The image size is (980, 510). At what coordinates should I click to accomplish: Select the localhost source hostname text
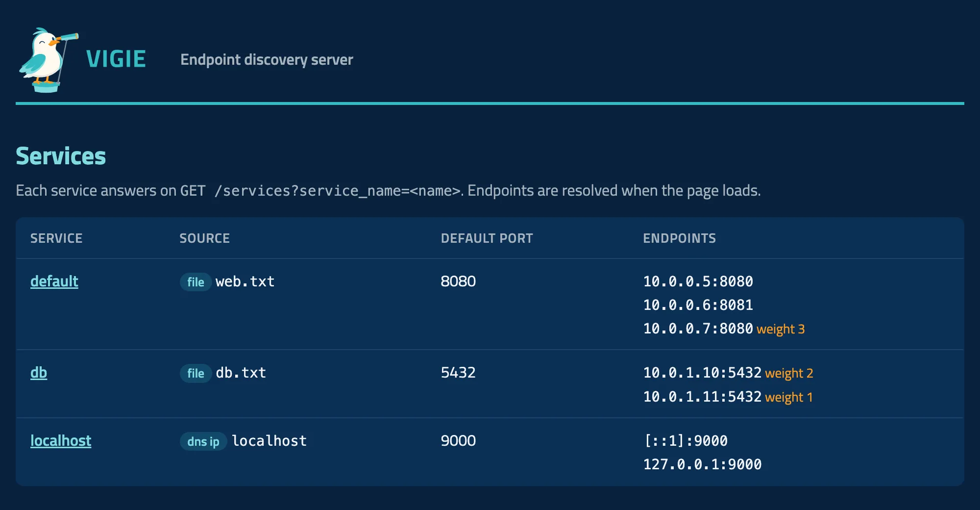269,441
